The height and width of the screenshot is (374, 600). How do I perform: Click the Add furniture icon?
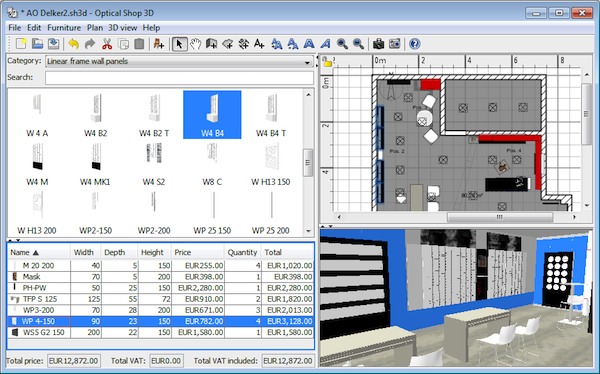(x=158, y=44)
